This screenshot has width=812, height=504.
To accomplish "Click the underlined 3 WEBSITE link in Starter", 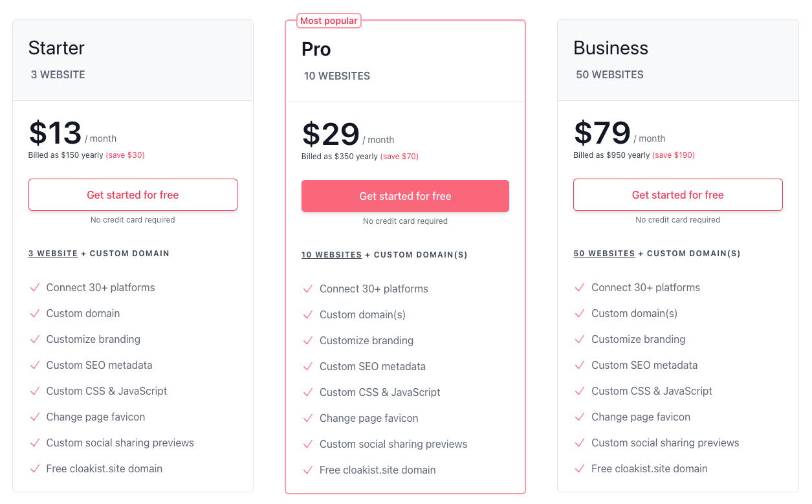I will click(x=53, y=254).
